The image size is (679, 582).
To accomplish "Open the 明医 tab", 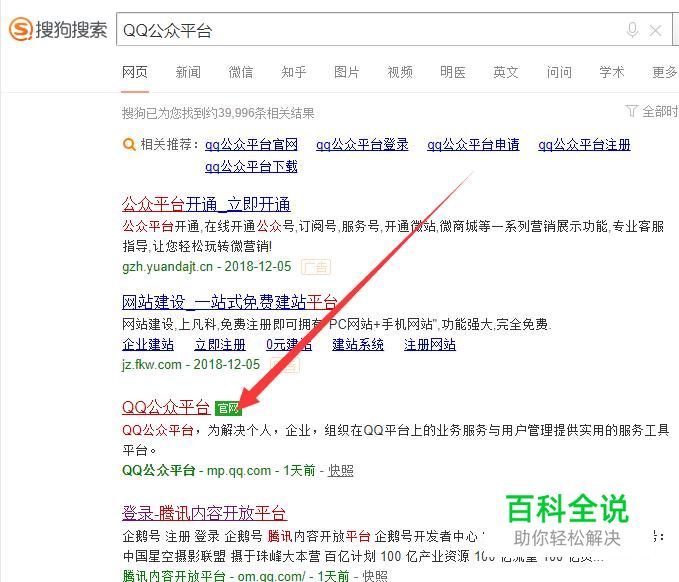I will pyautogui.click(x=453, y=72).
